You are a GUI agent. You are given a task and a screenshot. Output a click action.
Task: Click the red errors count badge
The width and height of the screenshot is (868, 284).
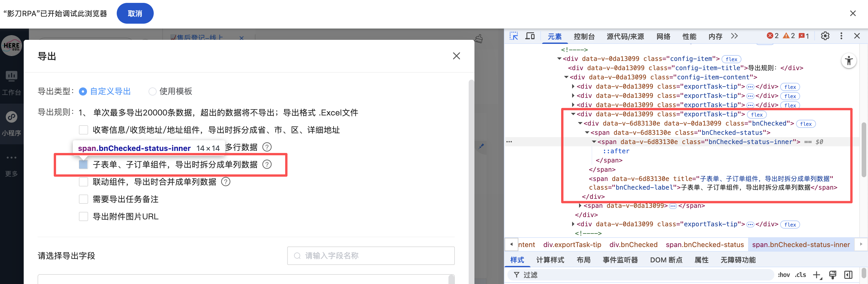(x=773, y=36)
